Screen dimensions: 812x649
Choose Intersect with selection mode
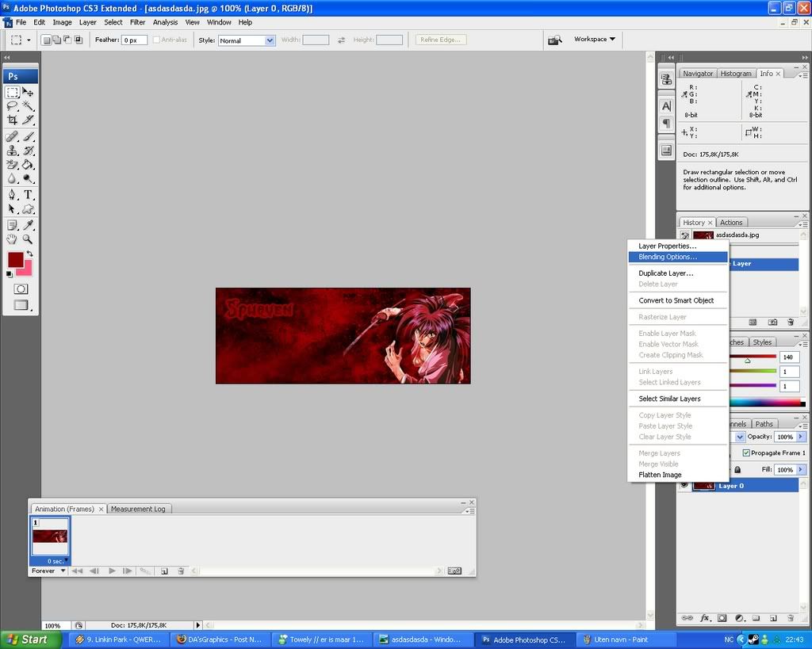pyautogui.click(x=79, y=40)
